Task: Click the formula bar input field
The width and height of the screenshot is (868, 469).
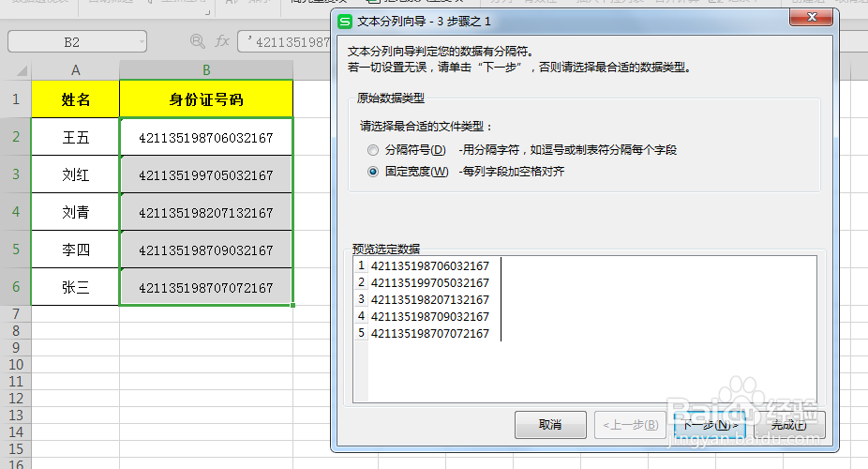Action: tap(285, 42)
